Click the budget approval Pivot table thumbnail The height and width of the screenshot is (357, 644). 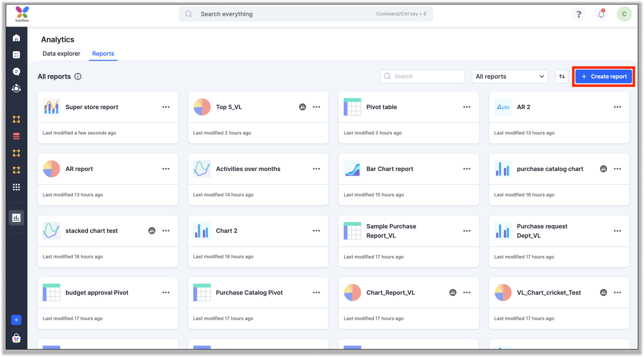tap(51, 292)
